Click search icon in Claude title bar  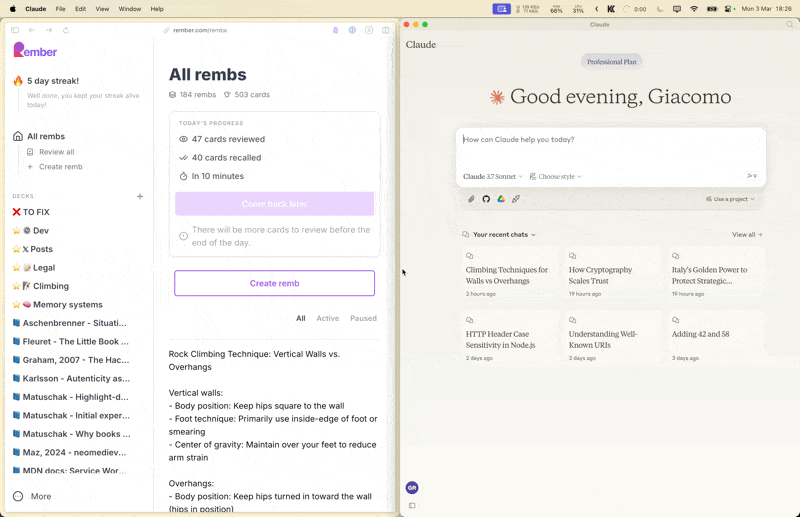789,24
